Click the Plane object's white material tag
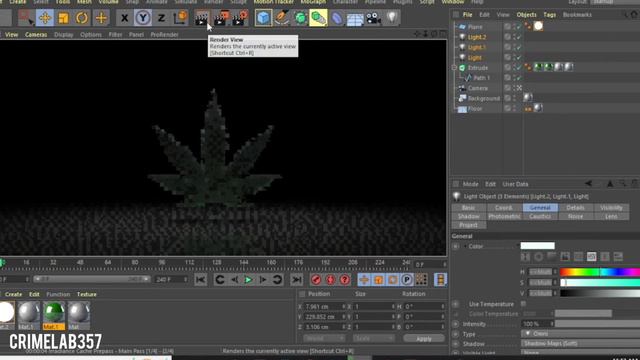The width and height of the screenshot is (640, 360). coord(538,26)
